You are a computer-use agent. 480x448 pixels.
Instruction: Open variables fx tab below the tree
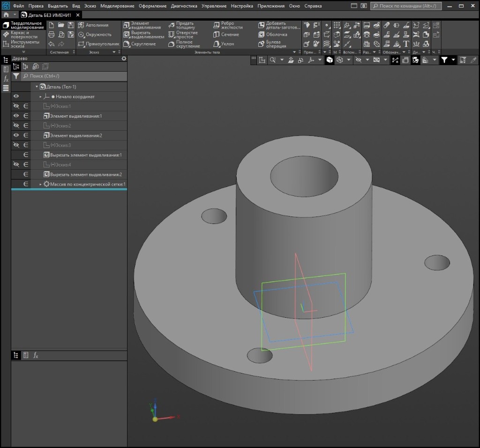[36, 355]
